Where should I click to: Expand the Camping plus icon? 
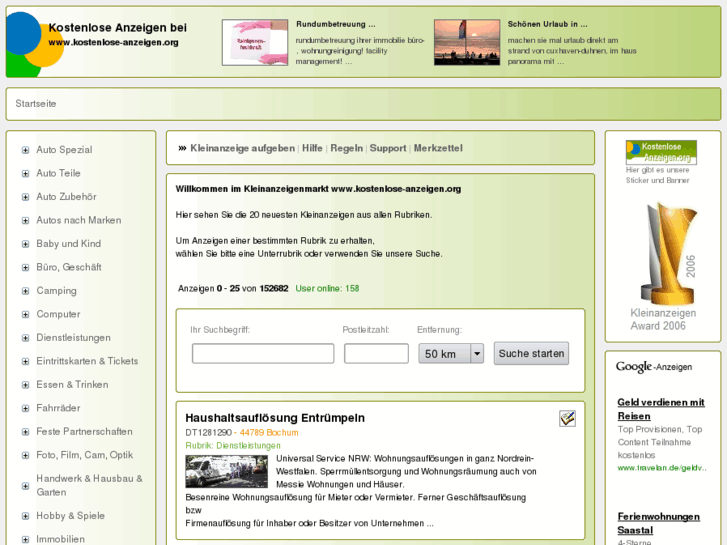point(26,291)
